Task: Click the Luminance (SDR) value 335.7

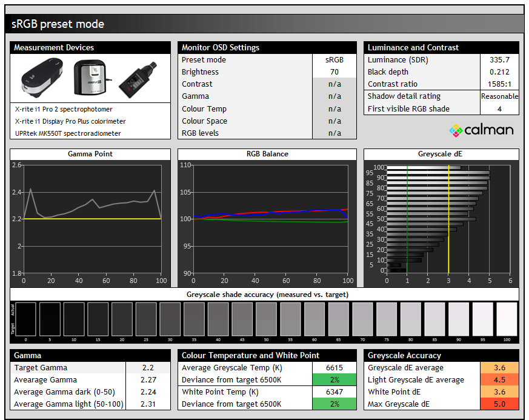Action: click(x=499, y=60)
